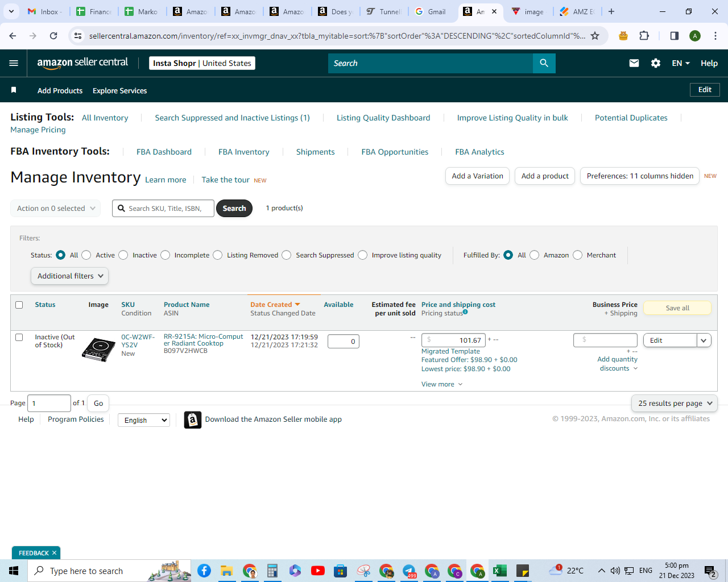Bookmark this page with the star icon
Viewport: 728px width, 582px height.
pyautogui.click(x=595, y=36)
